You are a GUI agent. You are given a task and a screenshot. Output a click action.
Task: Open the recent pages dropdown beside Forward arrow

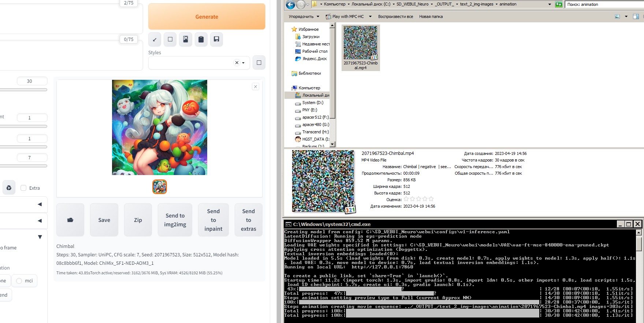click(x=308, y=4)
